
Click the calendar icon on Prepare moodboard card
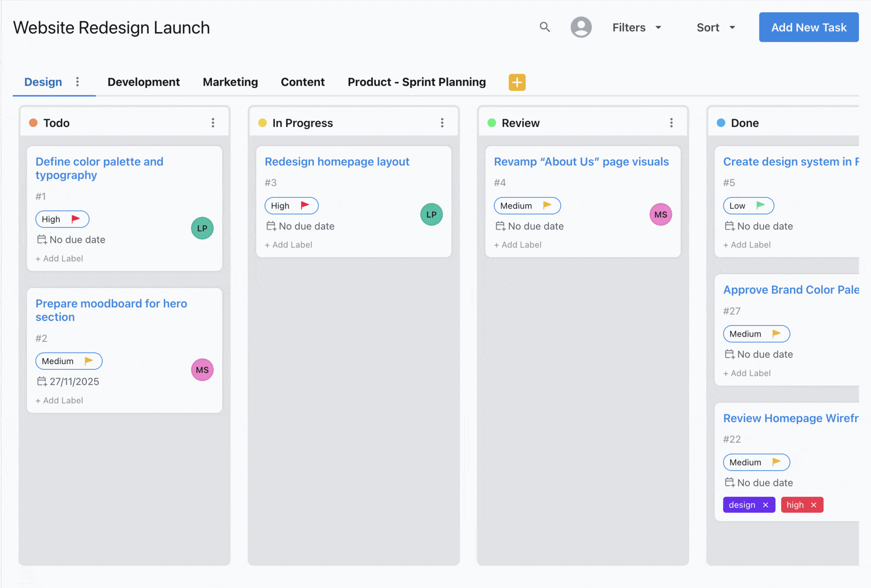41,382
